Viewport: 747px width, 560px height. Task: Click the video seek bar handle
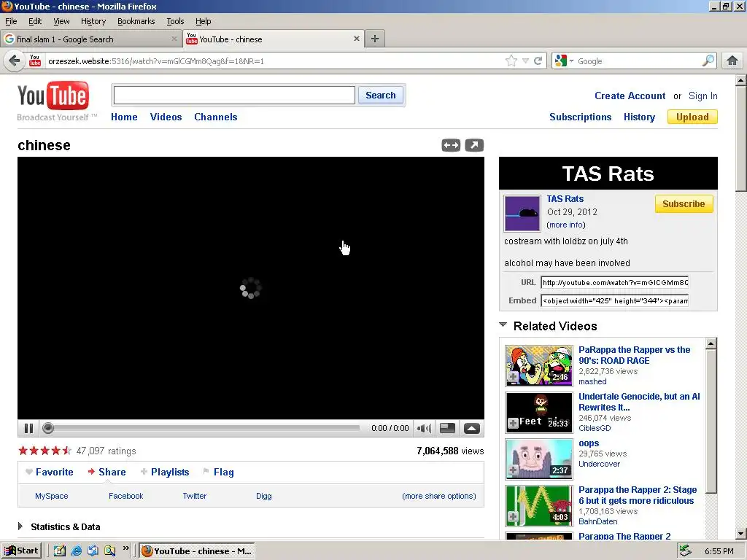[47, 429]
